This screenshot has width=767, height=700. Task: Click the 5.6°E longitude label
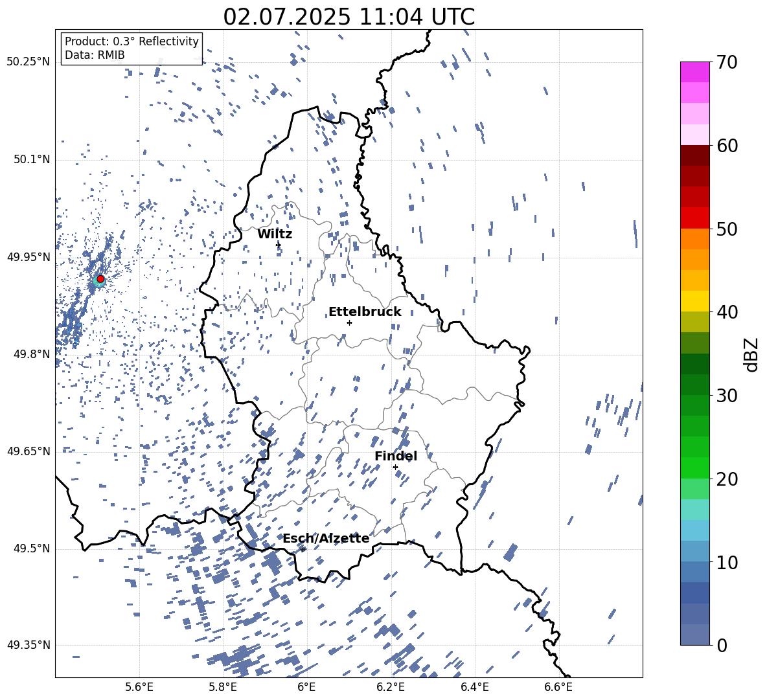(x=139, y=687)
